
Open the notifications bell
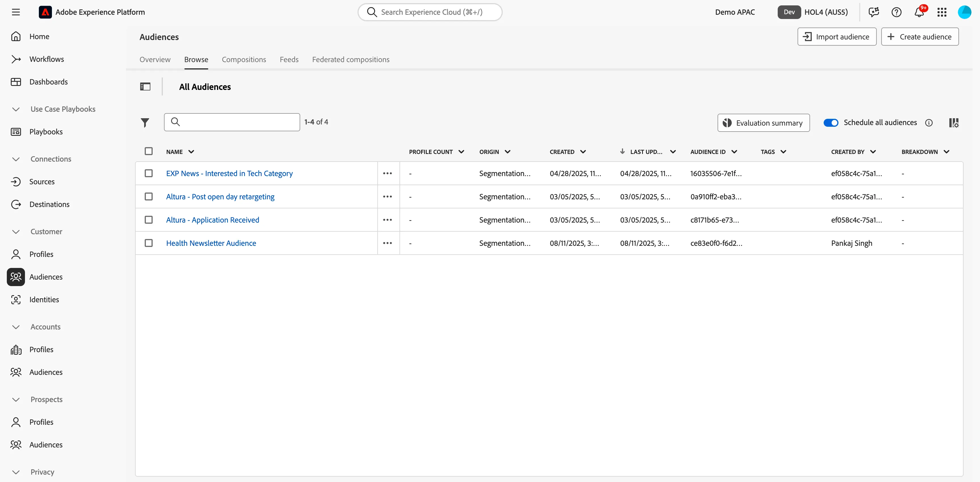[x=919, y=12]
